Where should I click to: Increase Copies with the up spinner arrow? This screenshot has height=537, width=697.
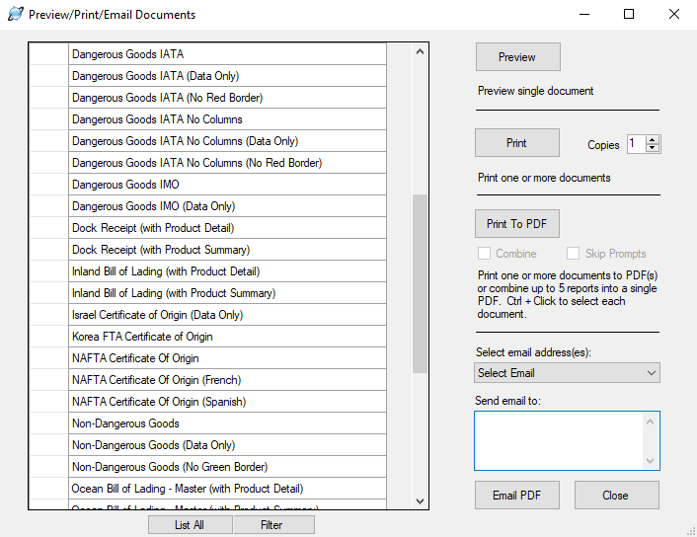click(x=652, y=140)
